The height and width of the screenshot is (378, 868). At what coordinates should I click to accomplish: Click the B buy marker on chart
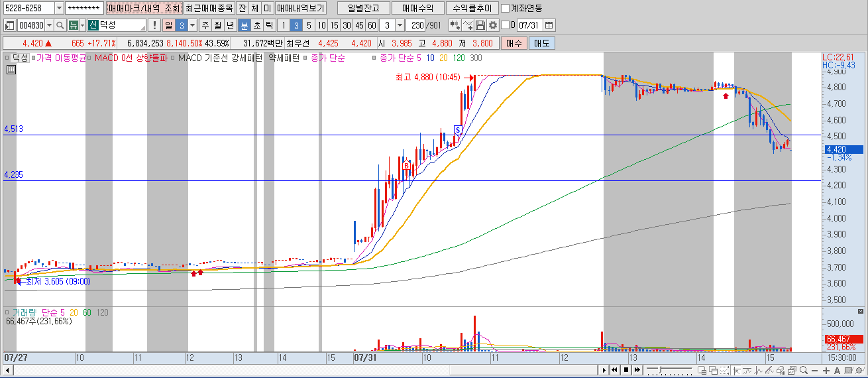coord(406,166)
